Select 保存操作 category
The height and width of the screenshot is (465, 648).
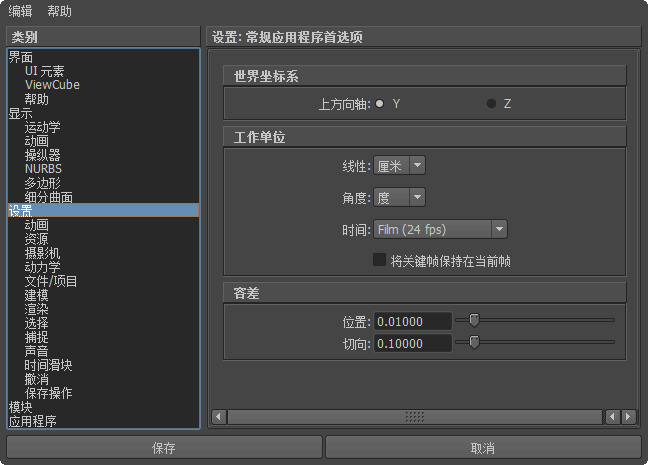coord(103,393)
